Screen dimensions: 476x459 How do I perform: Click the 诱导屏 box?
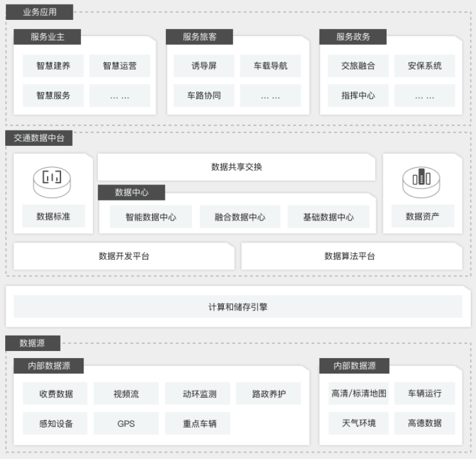(x=204, y=66)
